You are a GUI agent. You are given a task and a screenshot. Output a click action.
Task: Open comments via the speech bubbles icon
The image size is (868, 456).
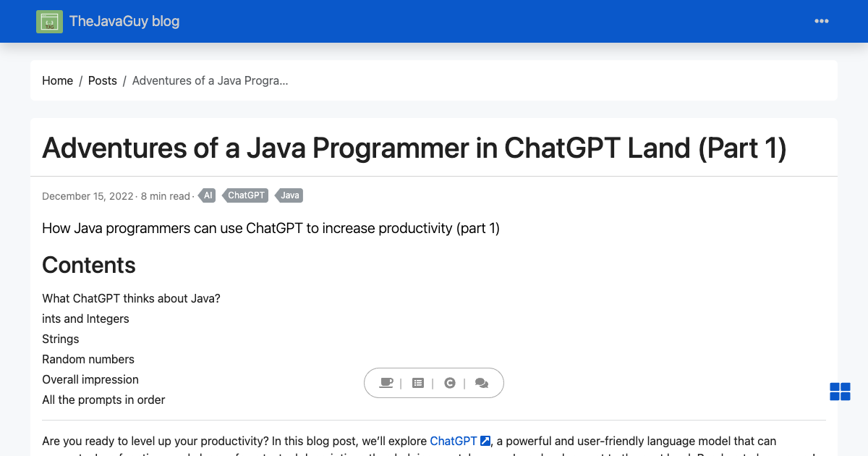482,383
